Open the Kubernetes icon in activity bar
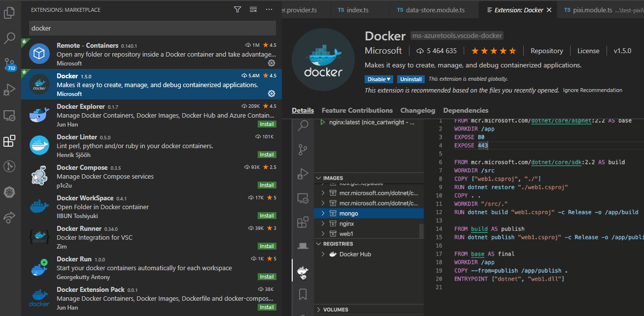The image size is (644, 316). (9, 192)
